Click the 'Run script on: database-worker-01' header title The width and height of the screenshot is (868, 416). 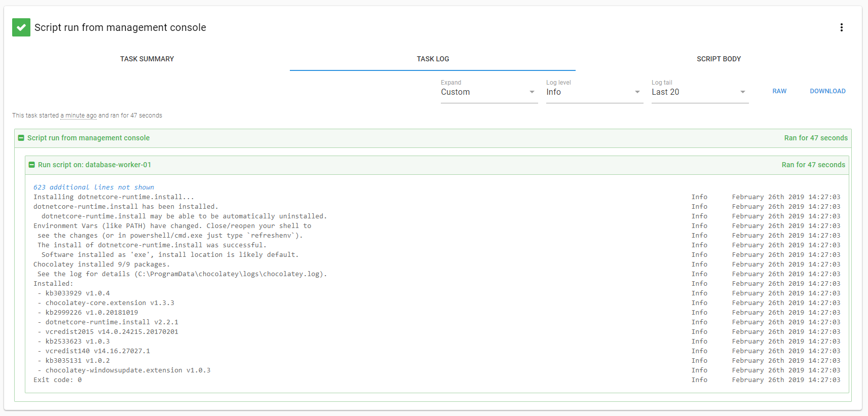click(x=94, y=165)
